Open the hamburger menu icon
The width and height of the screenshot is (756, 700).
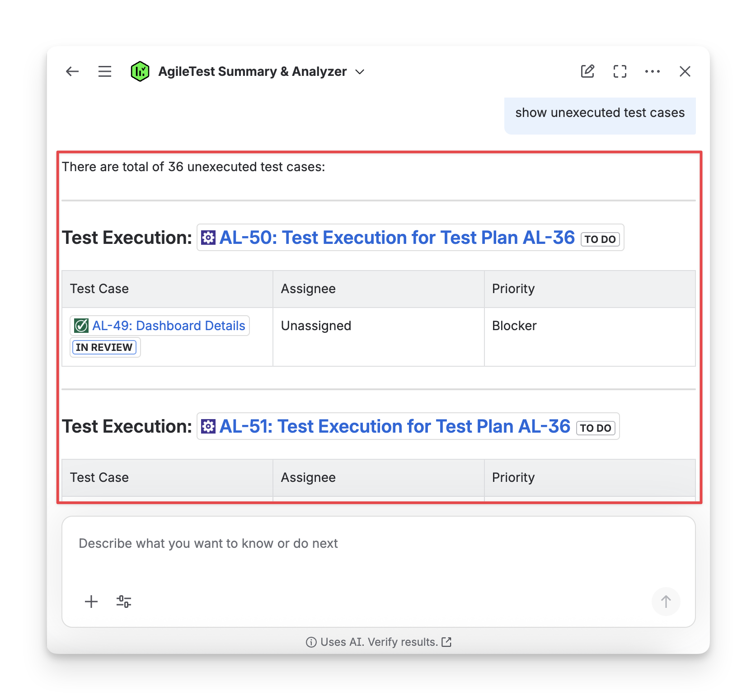pyautogui.click(x=105, y=71)
